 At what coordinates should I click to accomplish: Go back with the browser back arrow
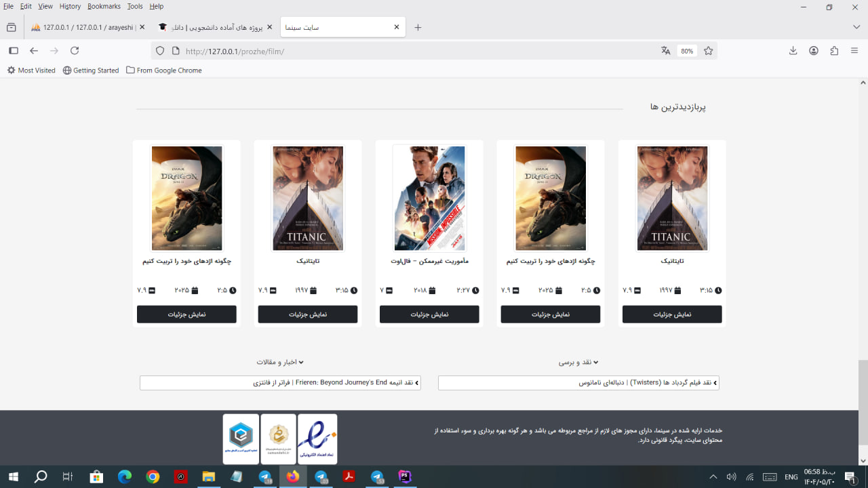(34, 51)
